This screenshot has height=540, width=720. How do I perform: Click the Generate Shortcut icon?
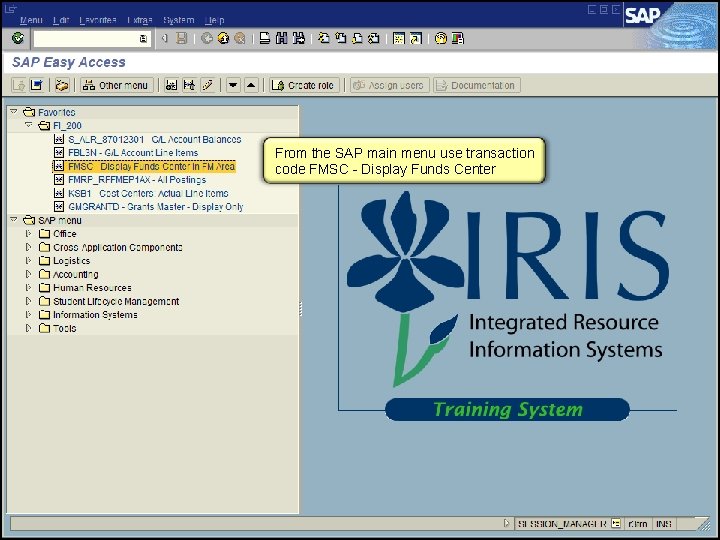(x=416, y=39)
